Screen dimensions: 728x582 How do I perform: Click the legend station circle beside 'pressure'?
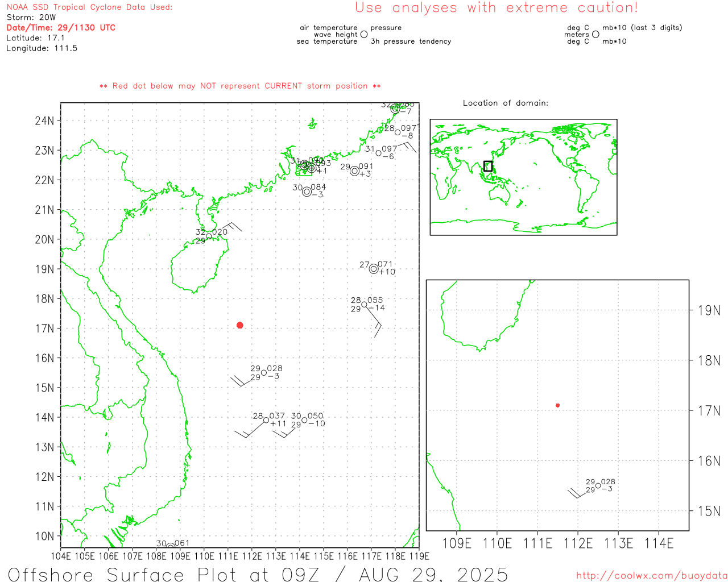tap(364, 35)
